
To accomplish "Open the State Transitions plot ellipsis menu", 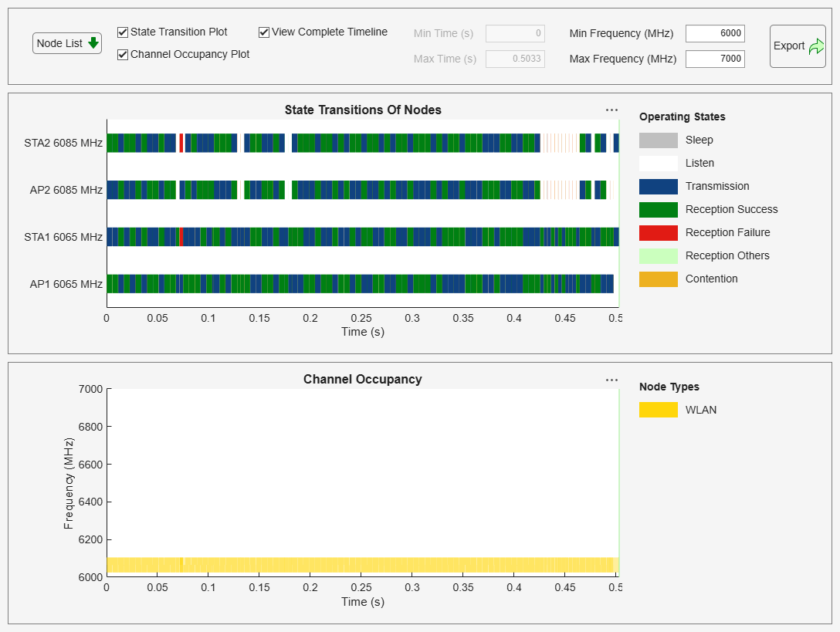I will [x=612, y=110].
